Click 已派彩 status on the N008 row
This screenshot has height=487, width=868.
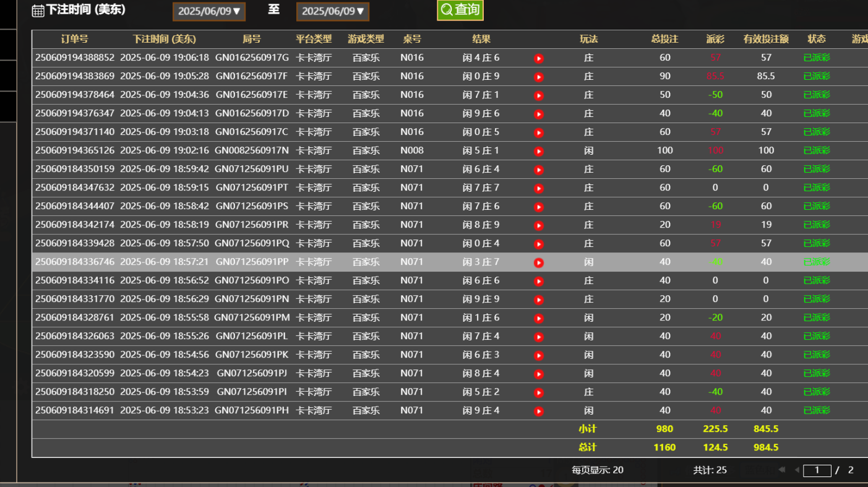[815, 150]
